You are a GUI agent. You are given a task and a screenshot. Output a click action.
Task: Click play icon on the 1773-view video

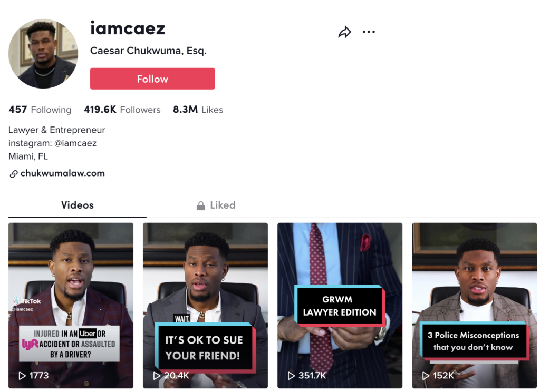(22, 376)
